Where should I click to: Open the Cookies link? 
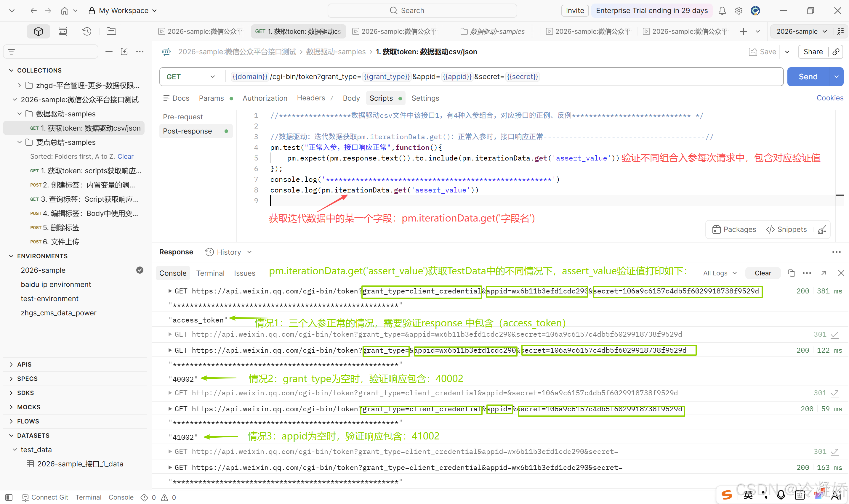coord(830,98)
